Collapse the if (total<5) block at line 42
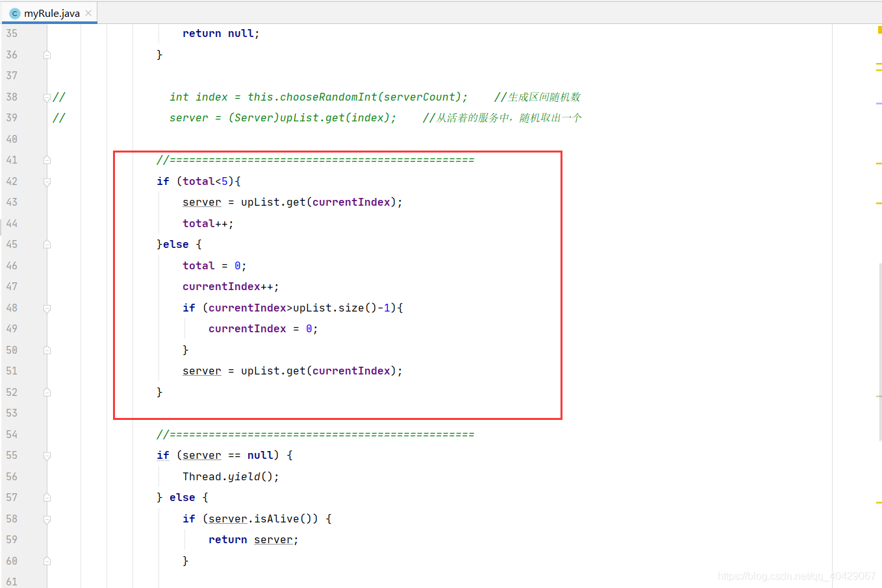 47,182
